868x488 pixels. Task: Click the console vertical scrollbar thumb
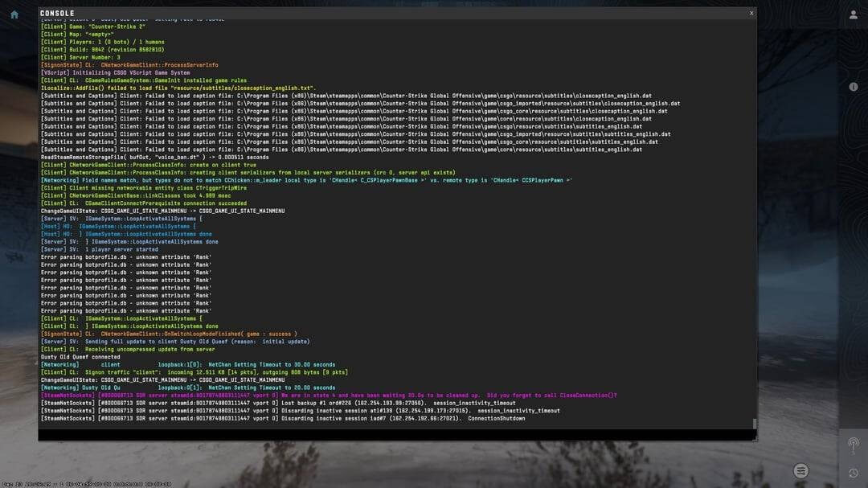pyautogui.click(x=754, y=423)
